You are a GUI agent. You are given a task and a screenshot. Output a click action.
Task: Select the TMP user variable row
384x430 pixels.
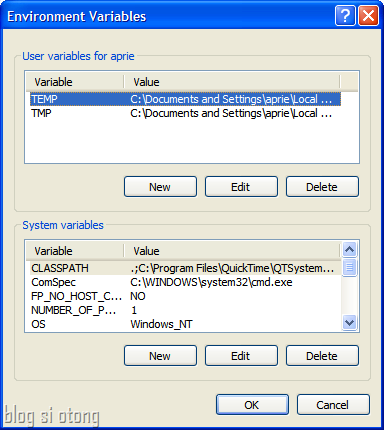(185, 113)
